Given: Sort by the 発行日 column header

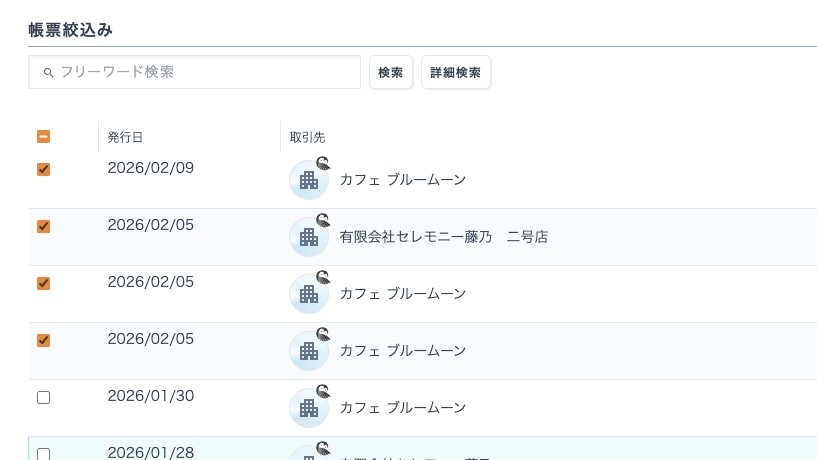Looking at the screenshot, I should tap(125, 137).
